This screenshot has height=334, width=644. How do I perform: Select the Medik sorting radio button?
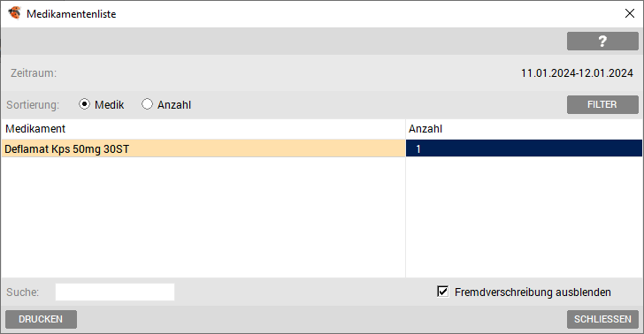84,104
